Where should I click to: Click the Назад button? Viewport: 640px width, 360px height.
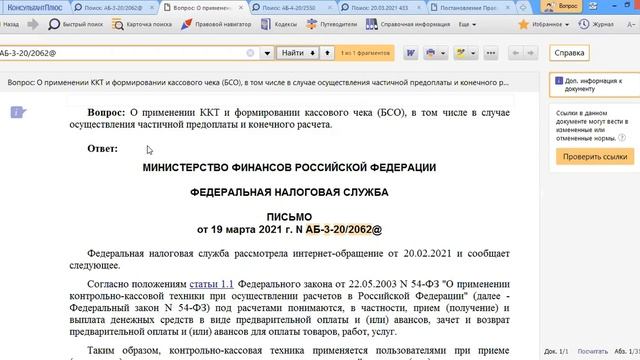[10, 24]
